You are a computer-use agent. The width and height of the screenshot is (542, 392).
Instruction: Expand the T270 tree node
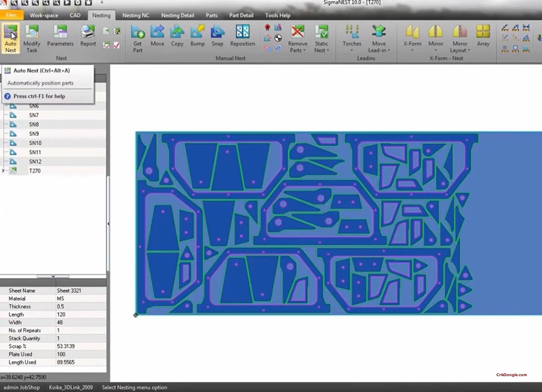pyautogui.click(x=3, y=171)
